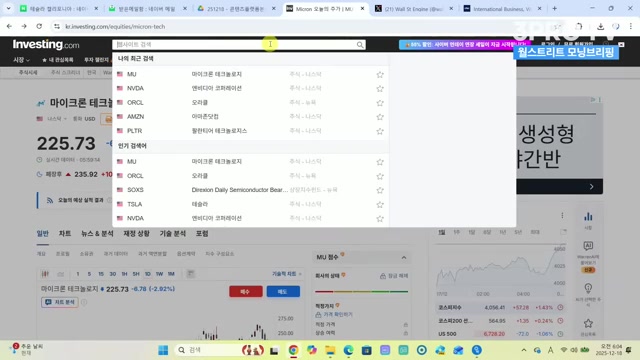The width and height of the screenshot is (640, 360).
Task: Click the ad arrow next button
Action: (x=591, y=187)
